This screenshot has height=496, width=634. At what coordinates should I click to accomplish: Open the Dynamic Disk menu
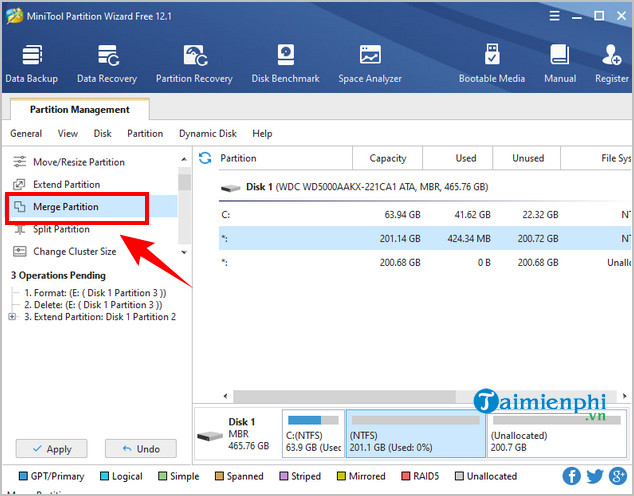[208, 133]
